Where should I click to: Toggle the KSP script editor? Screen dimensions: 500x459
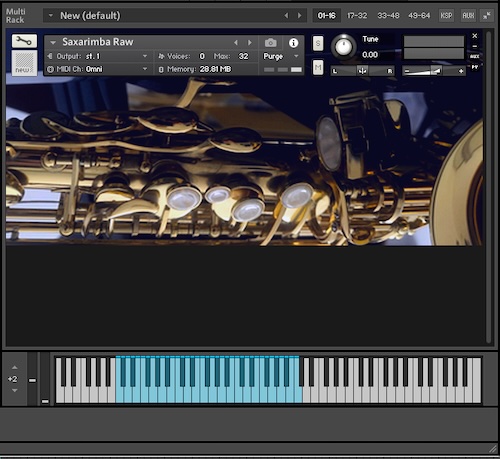[446, 15]
